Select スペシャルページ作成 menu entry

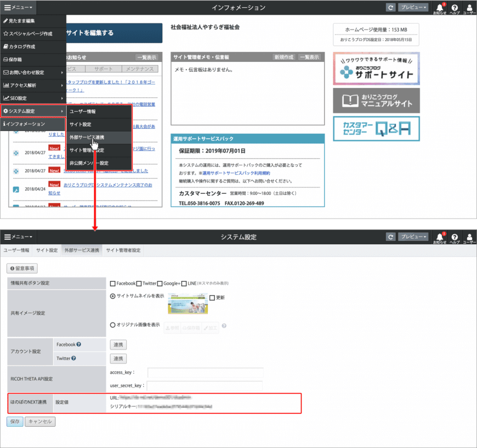coord(33,34)
